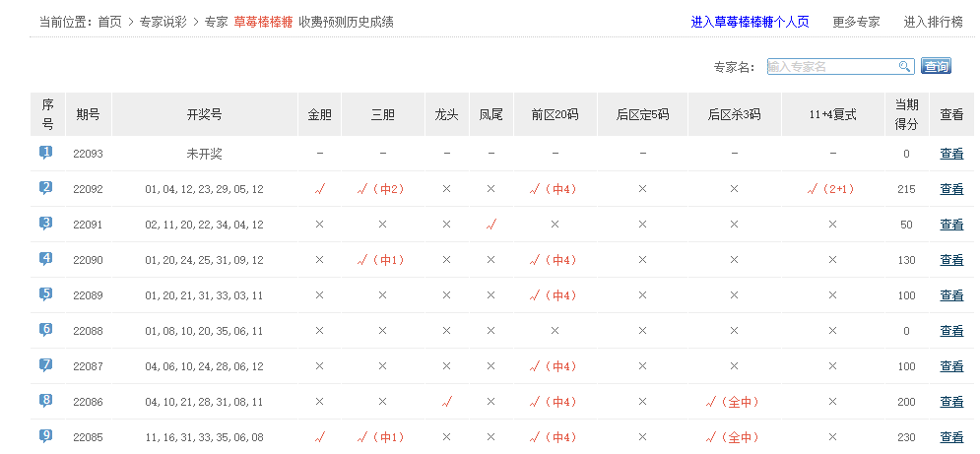Click 查看 for period 22093
The image size is (980, 454).
[x=951, y=154]
